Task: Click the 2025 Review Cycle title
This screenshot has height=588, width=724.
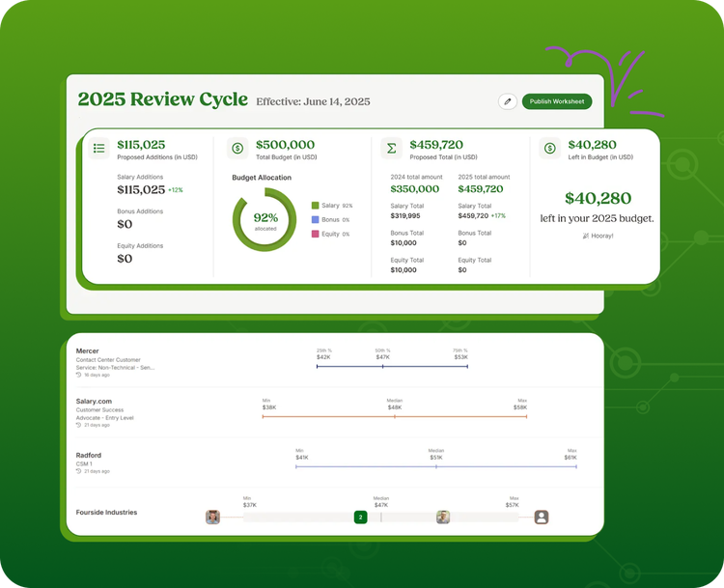Action: coord(162,100)
